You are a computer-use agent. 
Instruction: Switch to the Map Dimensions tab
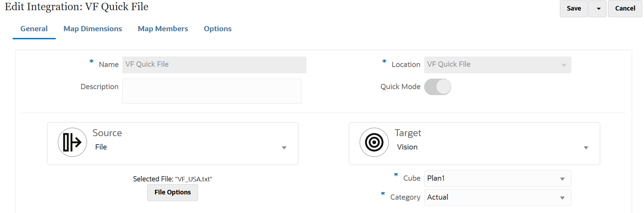pos(93,29)
